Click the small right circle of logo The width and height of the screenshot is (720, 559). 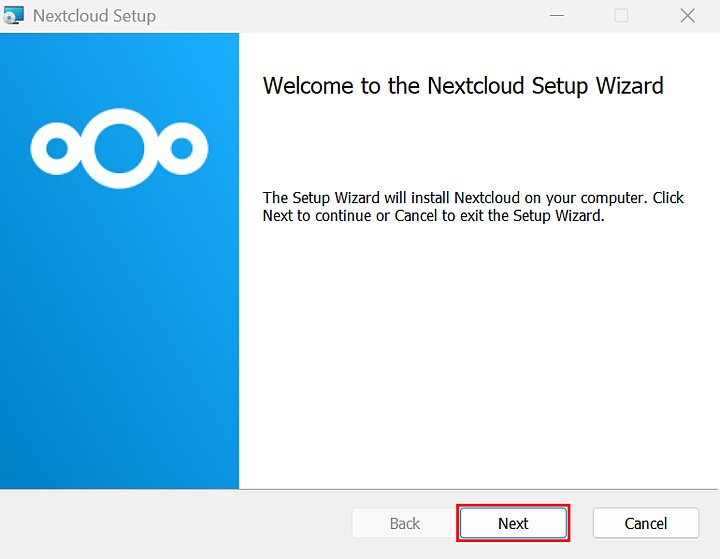coord(181,149)
